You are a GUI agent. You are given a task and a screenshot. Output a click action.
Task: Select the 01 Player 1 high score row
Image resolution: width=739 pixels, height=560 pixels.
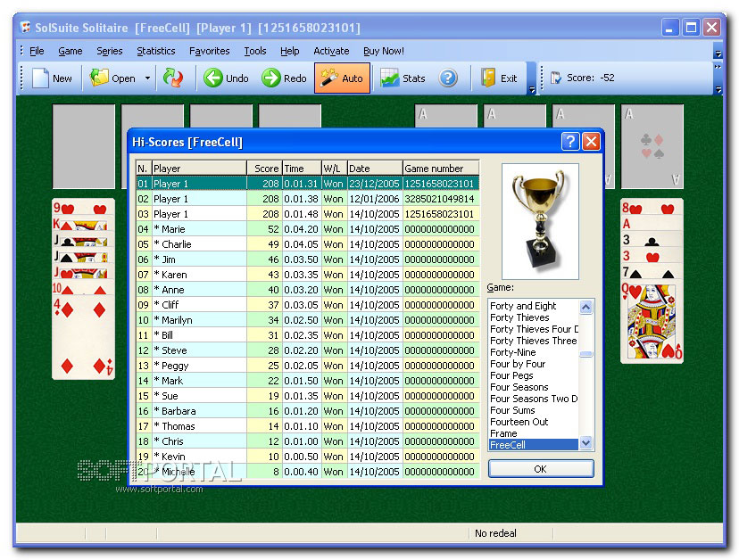(x=308, y=183)
